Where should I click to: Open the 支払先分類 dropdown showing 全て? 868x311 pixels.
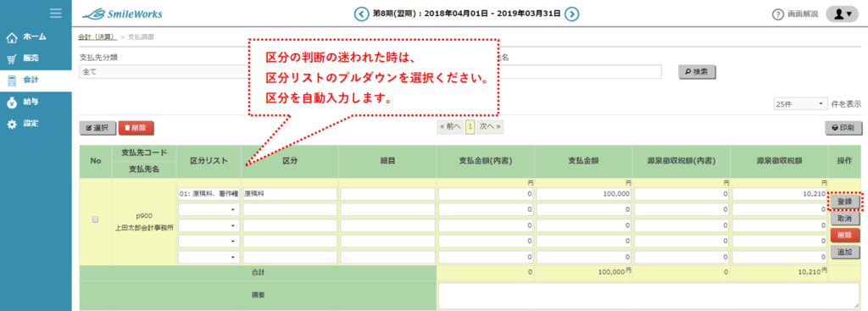coord(164,72)
